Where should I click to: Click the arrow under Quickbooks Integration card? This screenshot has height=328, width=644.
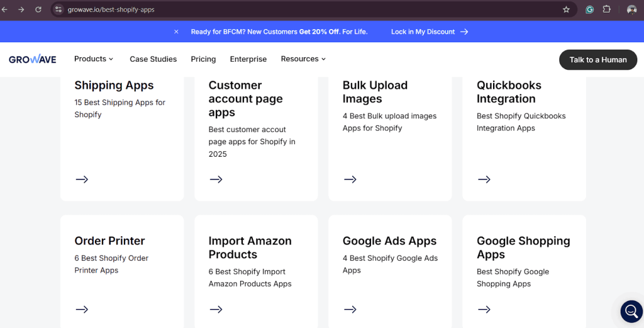tap(484, 179)
